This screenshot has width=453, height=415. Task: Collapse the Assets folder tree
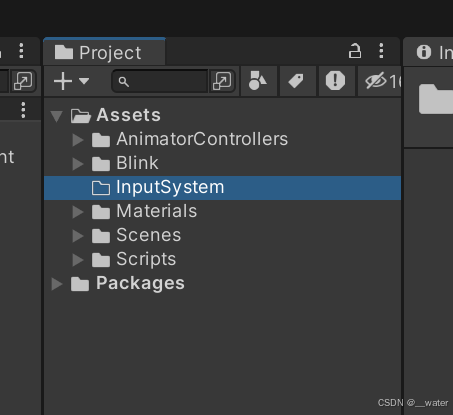(x=57, y=116)
